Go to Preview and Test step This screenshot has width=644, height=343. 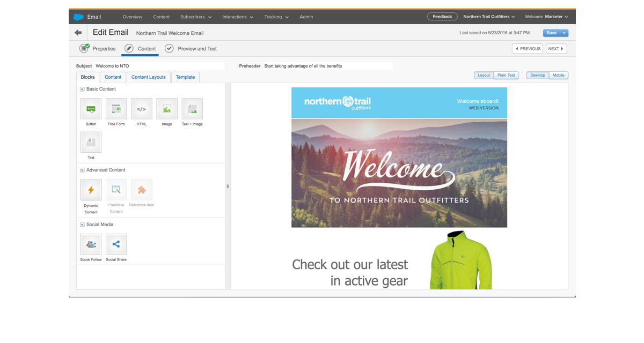[x=191, y=49]
